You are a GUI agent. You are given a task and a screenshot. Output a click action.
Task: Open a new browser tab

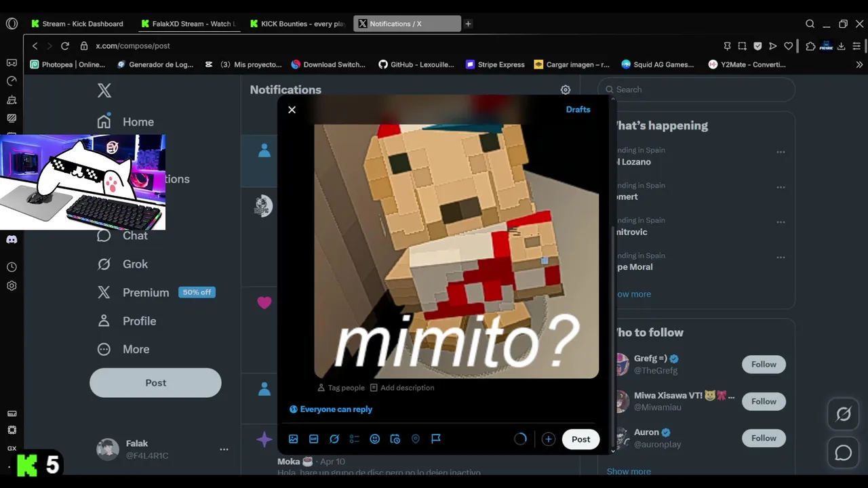468,24
